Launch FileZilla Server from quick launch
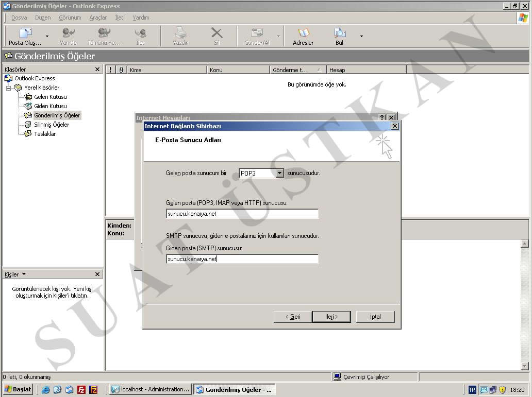The height and width of the screenshot is (397, 532). (x=93, y=390)
